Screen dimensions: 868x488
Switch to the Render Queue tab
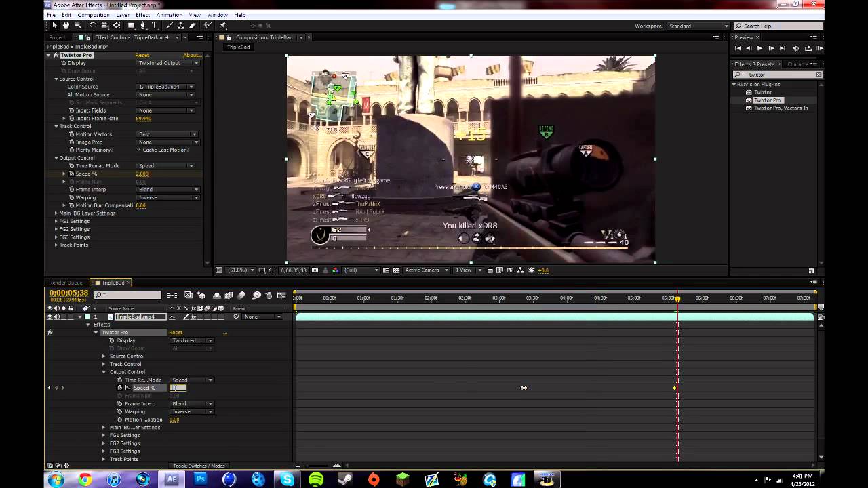65,283
